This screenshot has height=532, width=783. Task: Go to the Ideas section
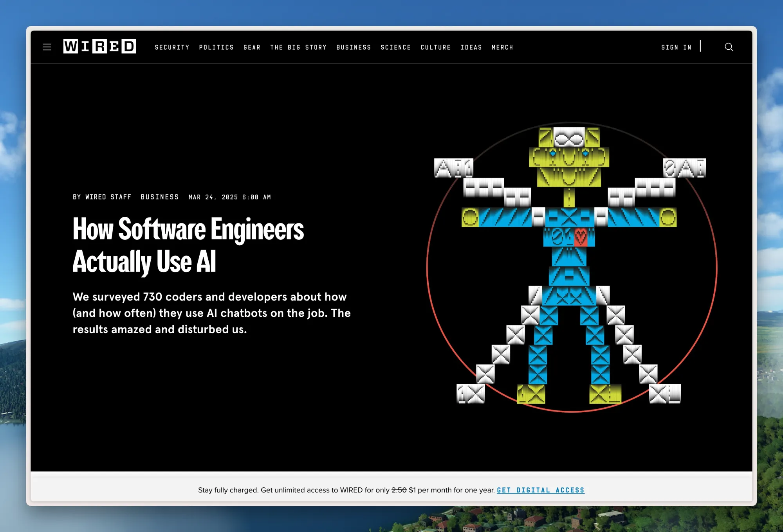coord(471,47)
